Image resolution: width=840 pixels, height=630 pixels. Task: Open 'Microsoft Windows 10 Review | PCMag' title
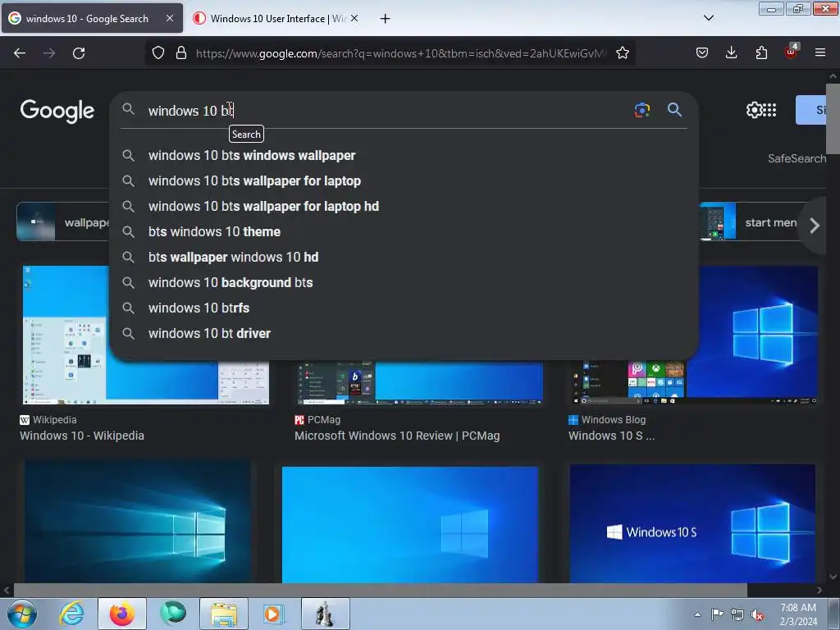[x=397, y=436]
